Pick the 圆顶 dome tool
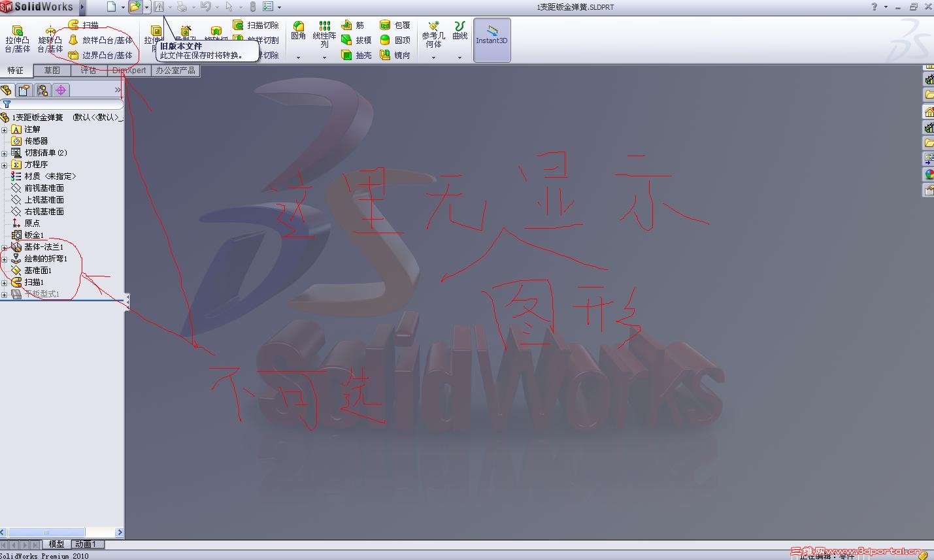 pos(395,40)
